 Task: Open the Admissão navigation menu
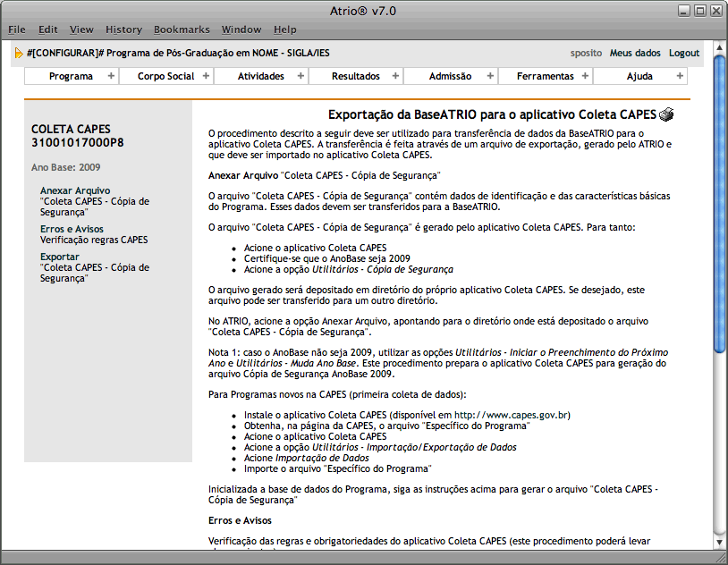[450, 76]
